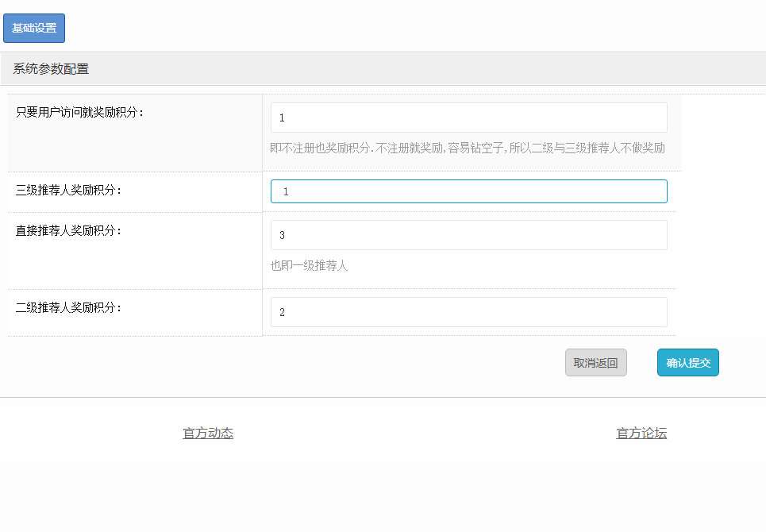The width and height of the screenshot is (766, 532).
Task: Focus the 二级推荐人奖励积分 input field
Action: click(468, 312)
